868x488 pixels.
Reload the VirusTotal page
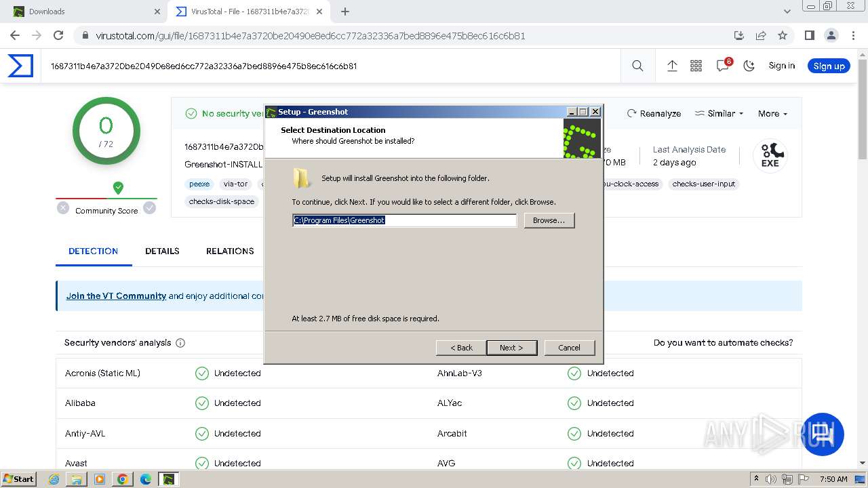point(58,35)
